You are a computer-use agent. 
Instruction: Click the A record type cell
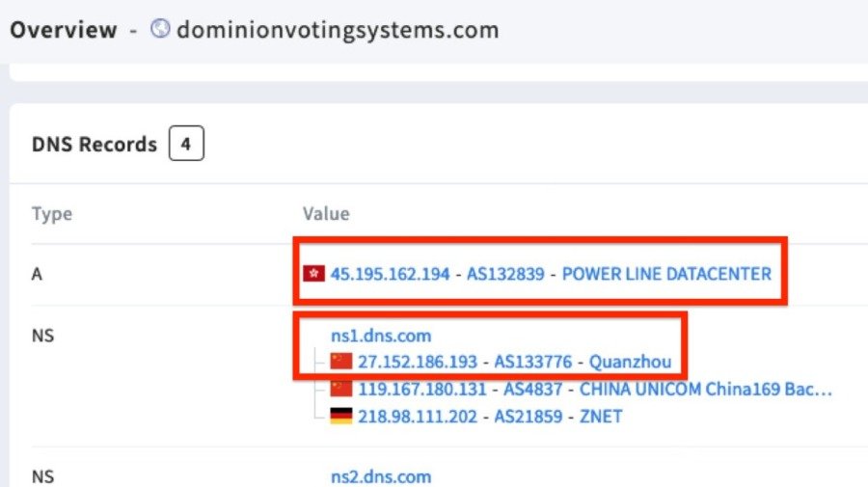pos(37,274)
